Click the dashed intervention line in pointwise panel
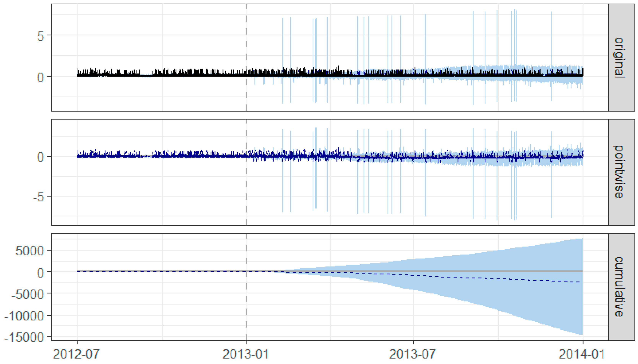Image resolution: width=638 pixels, height=364 pixels. pos(246,172)
